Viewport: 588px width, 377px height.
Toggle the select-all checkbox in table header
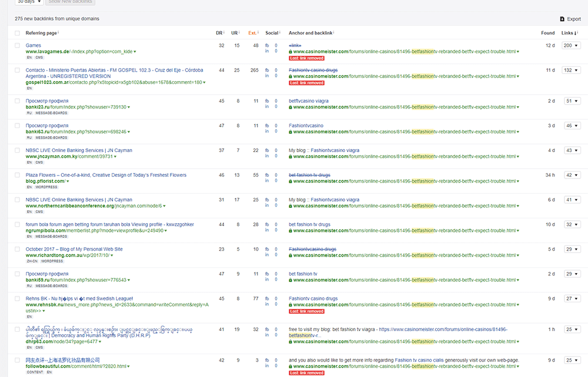17,33
